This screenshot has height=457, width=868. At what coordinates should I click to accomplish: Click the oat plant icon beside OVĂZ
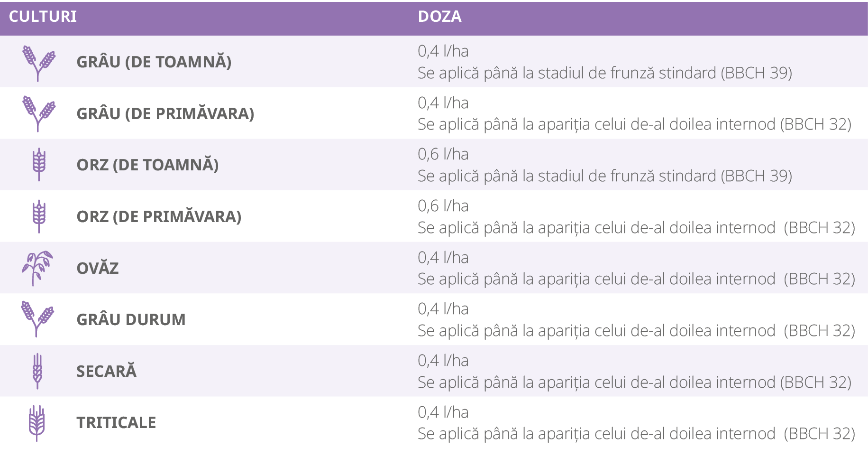click(37, 268)
